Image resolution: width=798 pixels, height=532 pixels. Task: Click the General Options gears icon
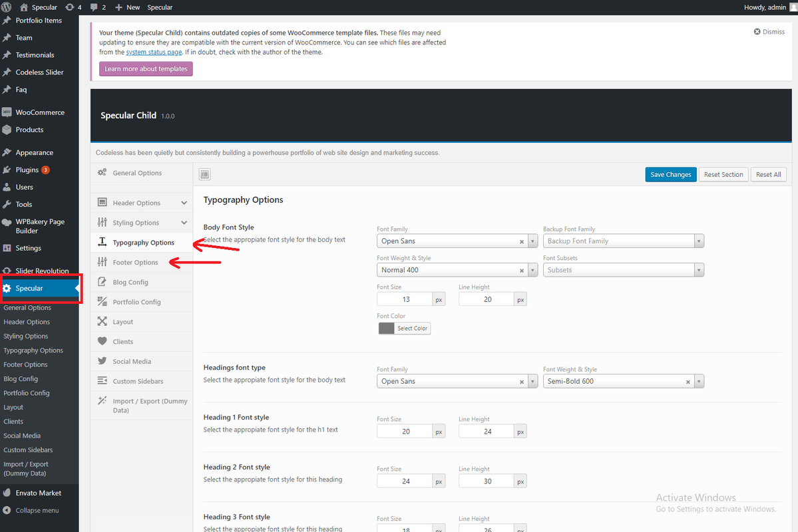coord(102,172)
